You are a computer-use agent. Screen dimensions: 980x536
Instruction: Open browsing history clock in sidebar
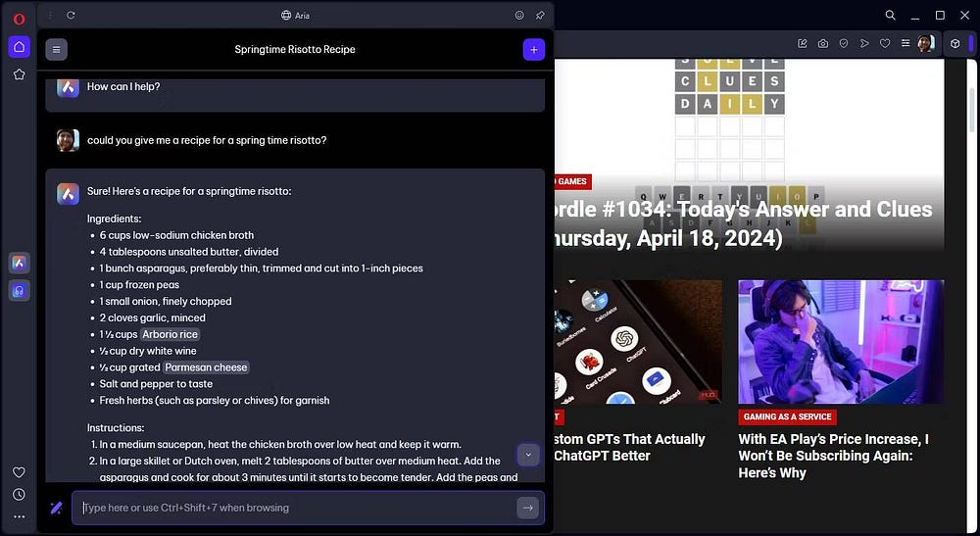point(19,495)
